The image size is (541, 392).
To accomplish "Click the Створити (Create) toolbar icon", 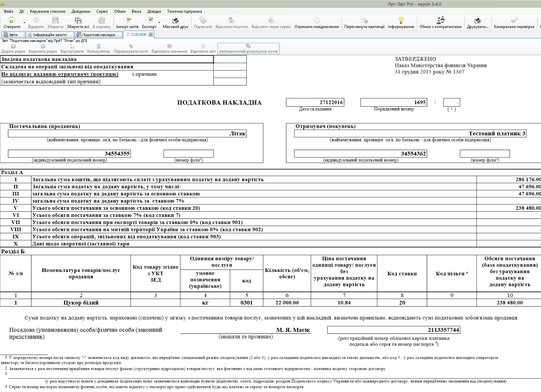I will [x=12, y=20].
